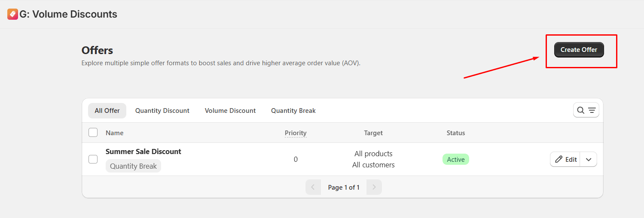
Task: Switch to the Quantity Discount tab
Action: pyautogui.click(x=162, y=111)
